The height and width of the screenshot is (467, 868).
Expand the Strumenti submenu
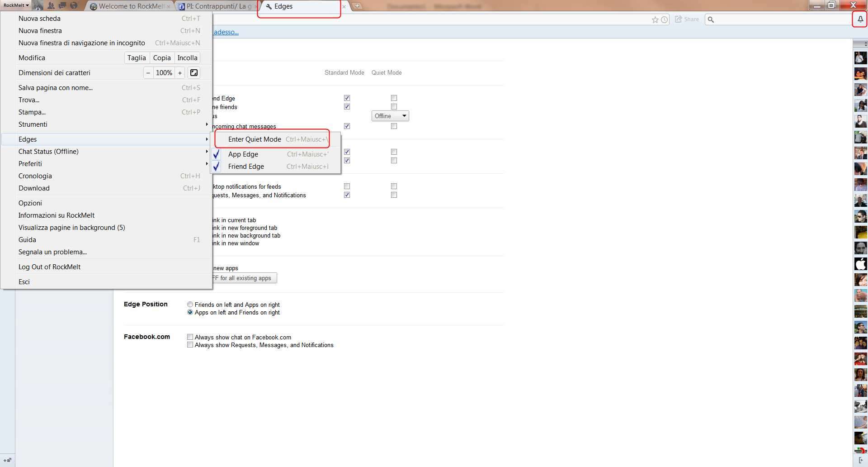(x=107, y=124)
